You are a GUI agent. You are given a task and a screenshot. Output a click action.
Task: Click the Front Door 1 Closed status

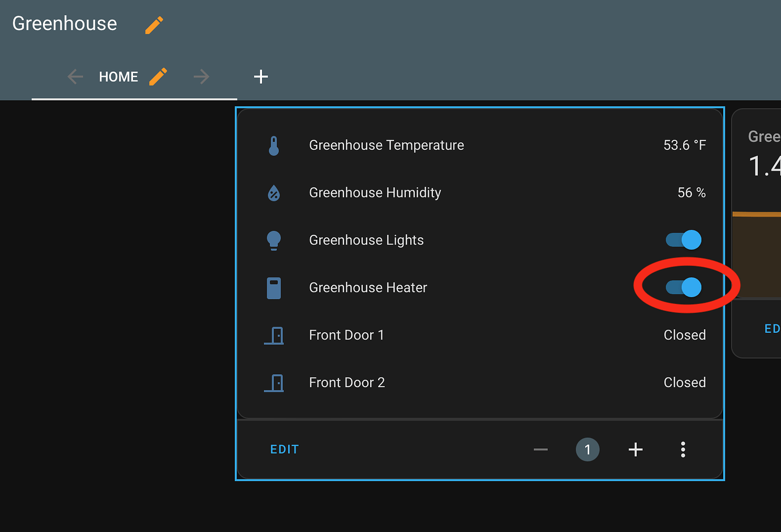click(x=684, y=335)
